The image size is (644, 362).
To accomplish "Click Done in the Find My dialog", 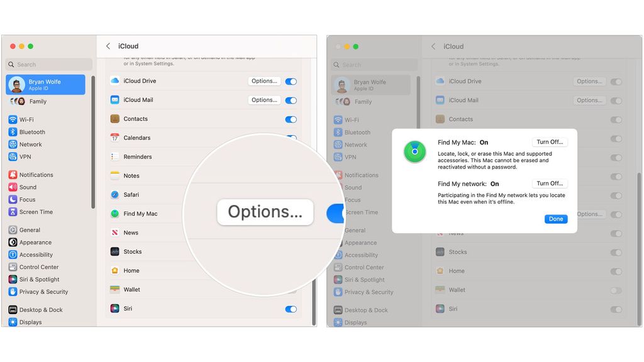I will (556, 219).
